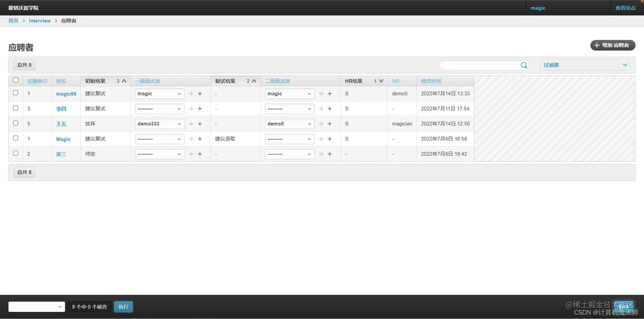Screen dimensions: 644x319
Task: Click arrow icon beside 张三's 一面面试官 select
Action: click(191, 154)
